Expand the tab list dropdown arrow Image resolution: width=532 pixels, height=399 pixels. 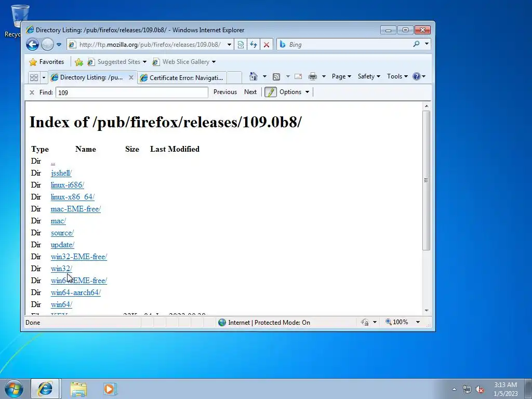pyautogui.click(x=44, y=78)
